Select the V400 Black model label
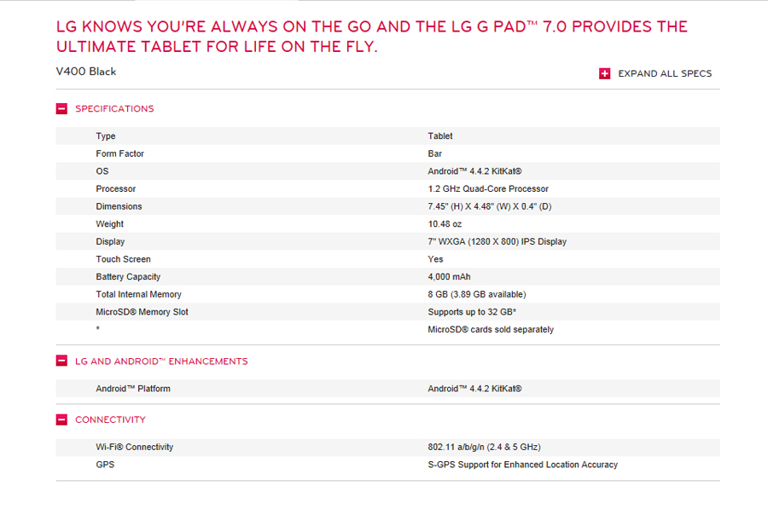This screenshot has width=768, height=532. 86,72
